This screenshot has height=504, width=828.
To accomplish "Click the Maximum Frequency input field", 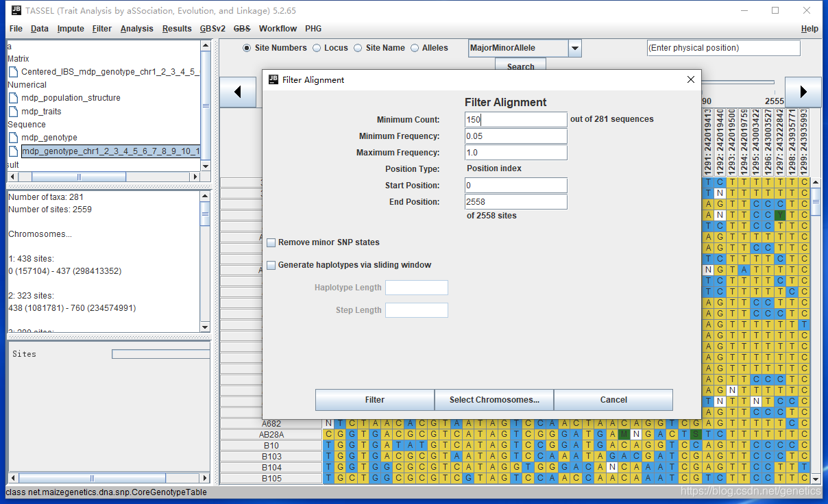I will (x=515, y=152).
